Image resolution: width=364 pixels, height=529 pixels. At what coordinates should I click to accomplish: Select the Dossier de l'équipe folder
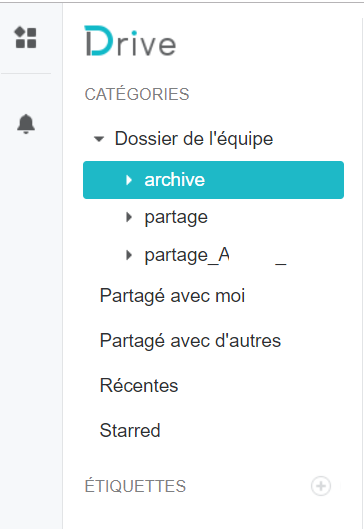click(x=194, y=139)
